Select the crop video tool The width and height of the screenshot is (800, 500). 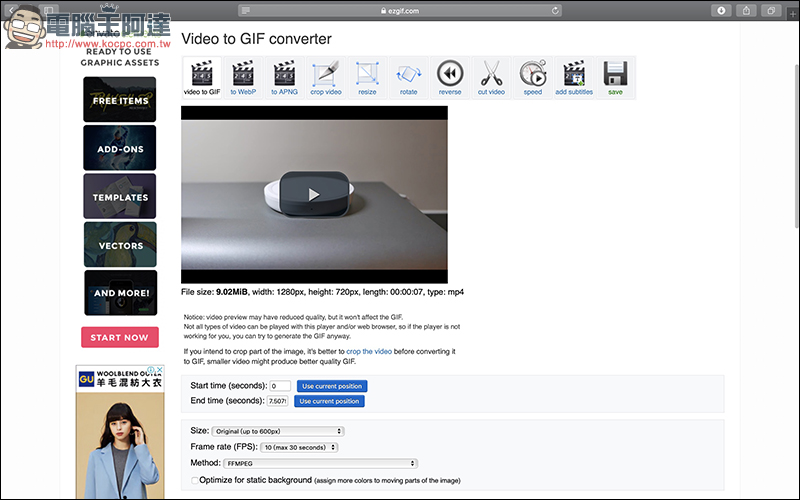tap(326, 78)
